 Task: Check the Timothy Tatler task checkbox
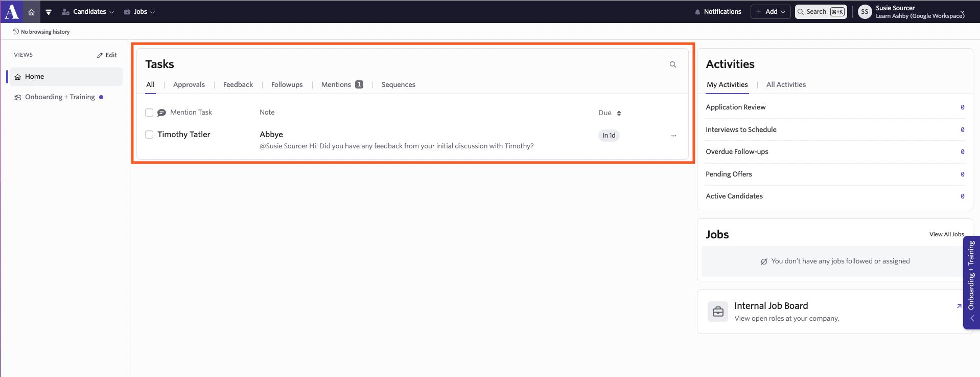(149, 135)
